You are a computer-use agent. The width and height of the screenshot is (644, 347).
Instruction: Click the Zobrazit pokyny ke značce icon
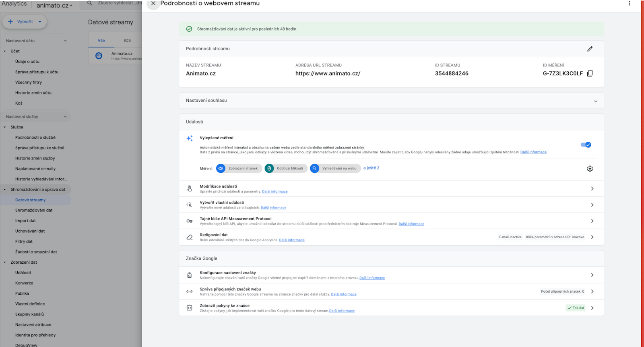pos(190,308)
